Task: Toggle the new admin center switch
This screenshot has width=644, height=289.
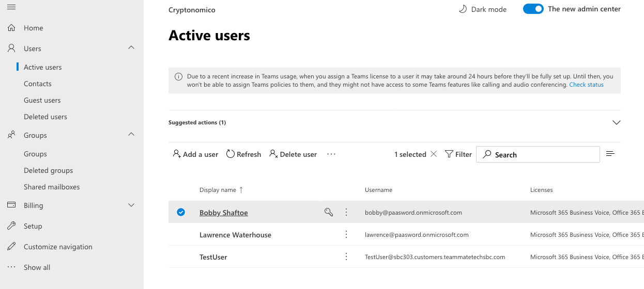Action: (533, 9)
